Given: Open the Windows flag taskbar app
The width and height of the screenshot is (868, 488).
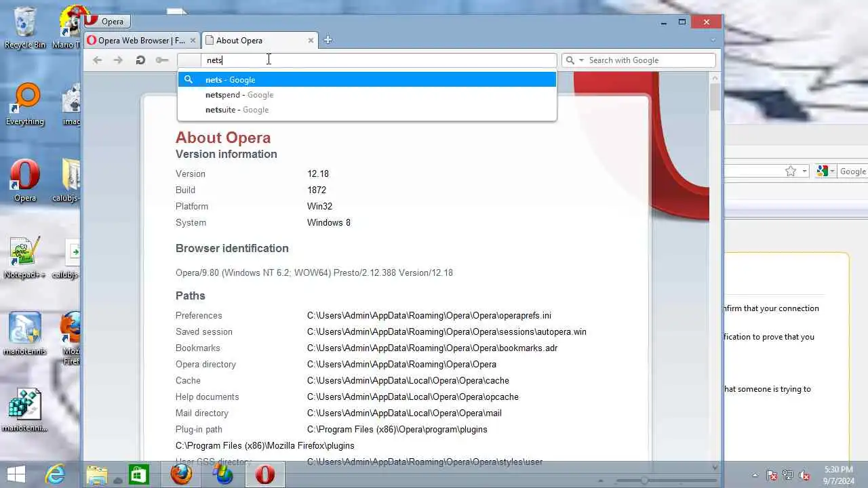Looking at the screenshot, I should point(222,474).
